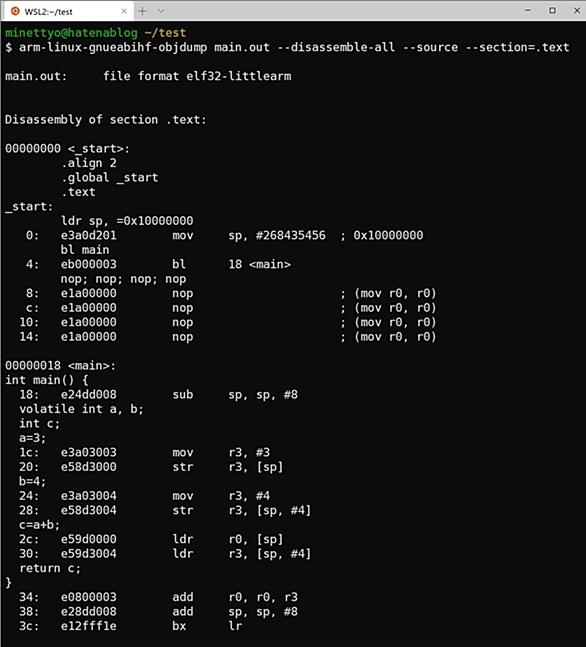
Task: Open a new tab with plus button
Action: click(x=142, y=11)
